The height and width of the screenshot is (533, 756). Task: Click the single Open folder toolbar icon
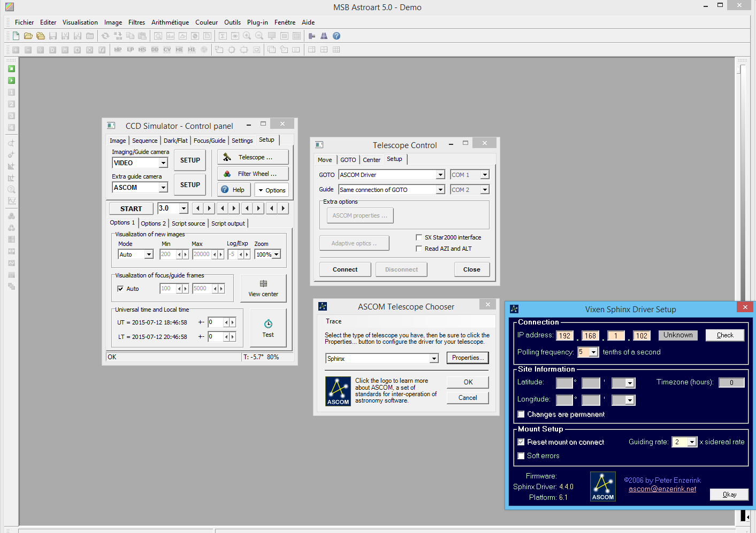pos(28,36)
